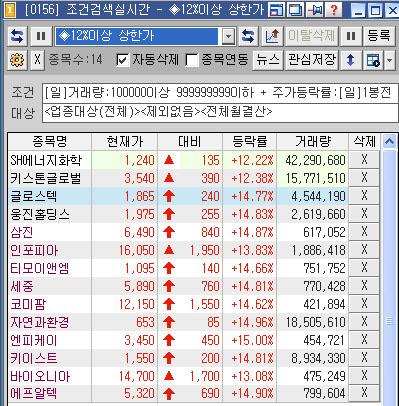Click the refresh arrows icon right of the condition dropdown
Screen dimensions: 399x406
pyautogui.click(x=248, y=36)
